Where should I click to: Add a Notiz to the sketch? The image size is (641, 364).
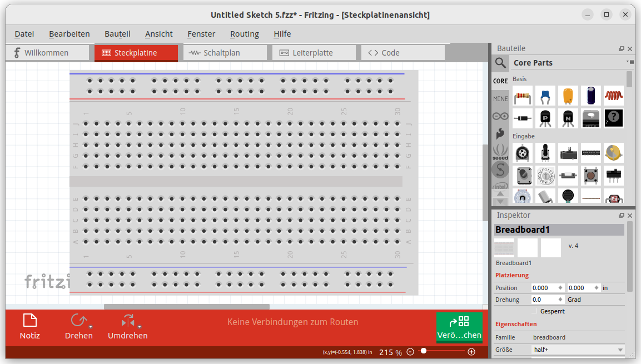tap(30, 326)
